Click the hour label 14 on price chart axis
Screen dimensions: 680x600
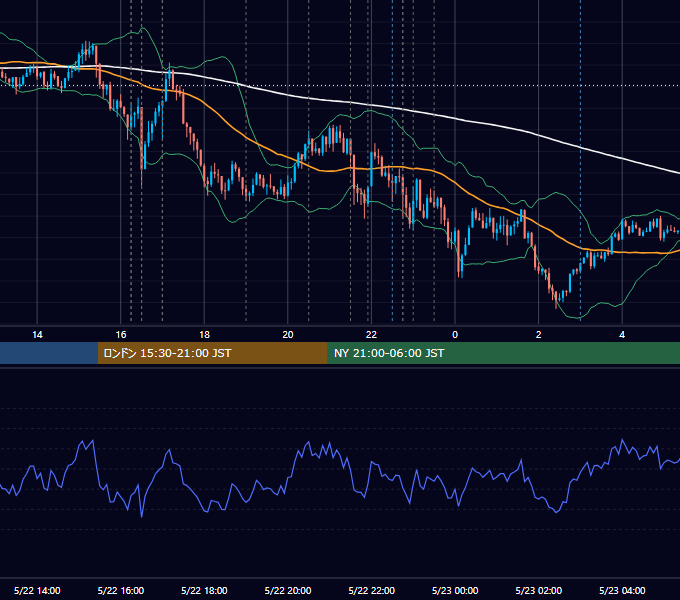coord(37,335)
